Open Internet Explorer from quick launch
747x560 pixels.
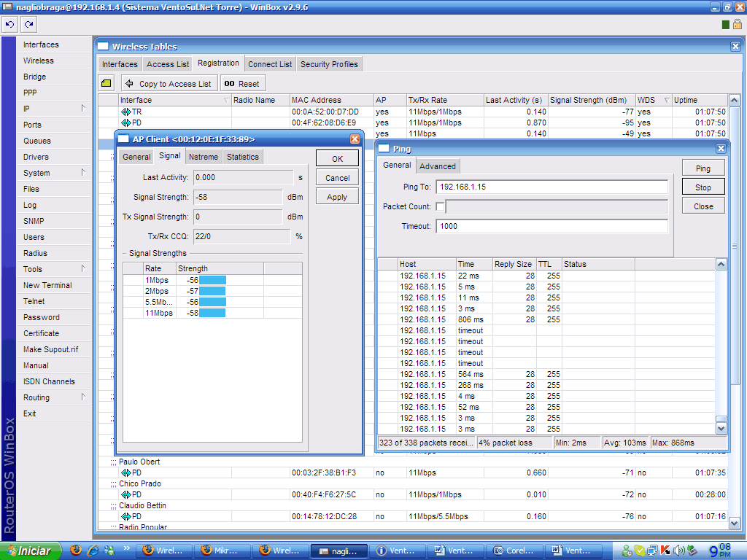click(x=93, y=551)
